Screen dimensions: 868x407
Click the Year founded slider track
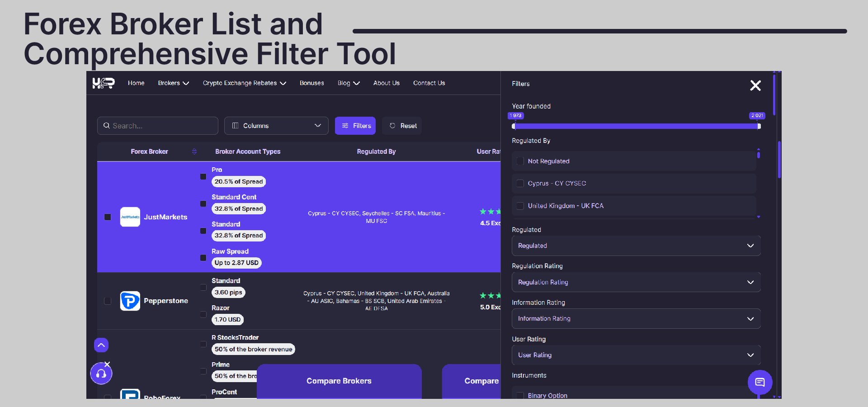tap(636, 126)
